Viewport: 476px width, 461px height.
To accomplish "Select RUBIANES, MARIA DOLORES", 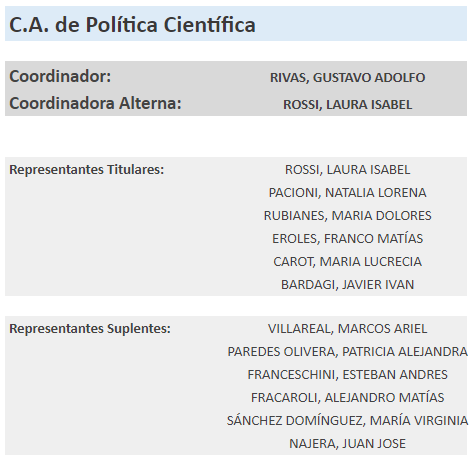I will (x=347, y=216).
